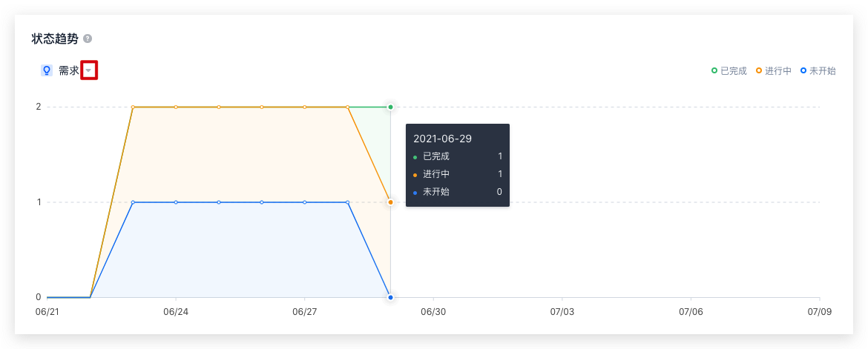
Task: Click the 06/24 x-axis date label
Action: coord(176,312)
